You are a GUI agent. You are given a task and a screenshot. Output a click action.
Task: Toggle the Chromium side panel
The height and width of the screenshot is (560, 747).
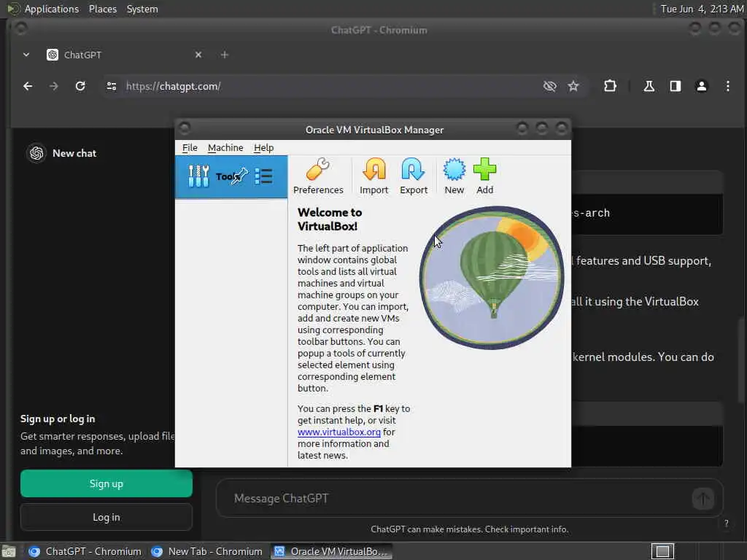point(675,86)
